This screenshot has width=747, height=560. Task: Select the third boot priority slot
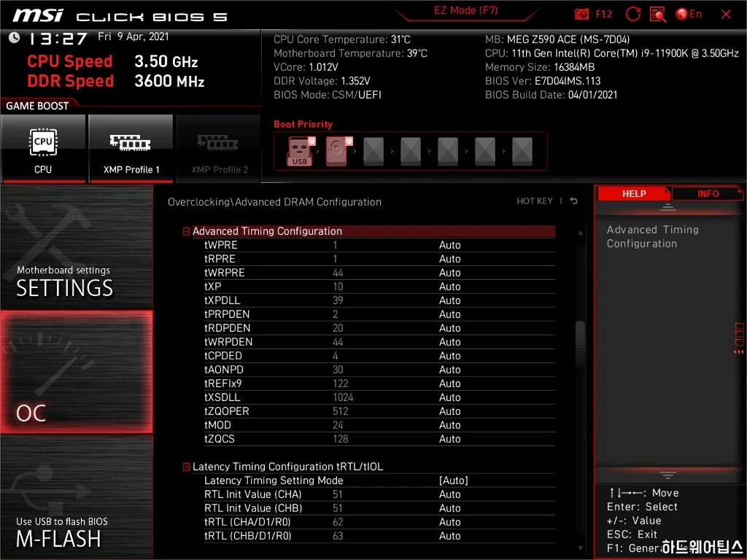pos(373,151)
